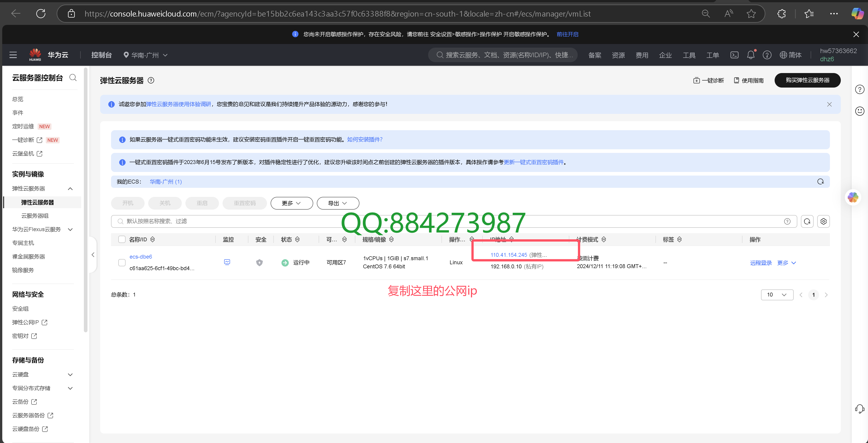The image size is (868, 443).
Task: Open 备案 top menu
Action: click(x=595, y=55)
